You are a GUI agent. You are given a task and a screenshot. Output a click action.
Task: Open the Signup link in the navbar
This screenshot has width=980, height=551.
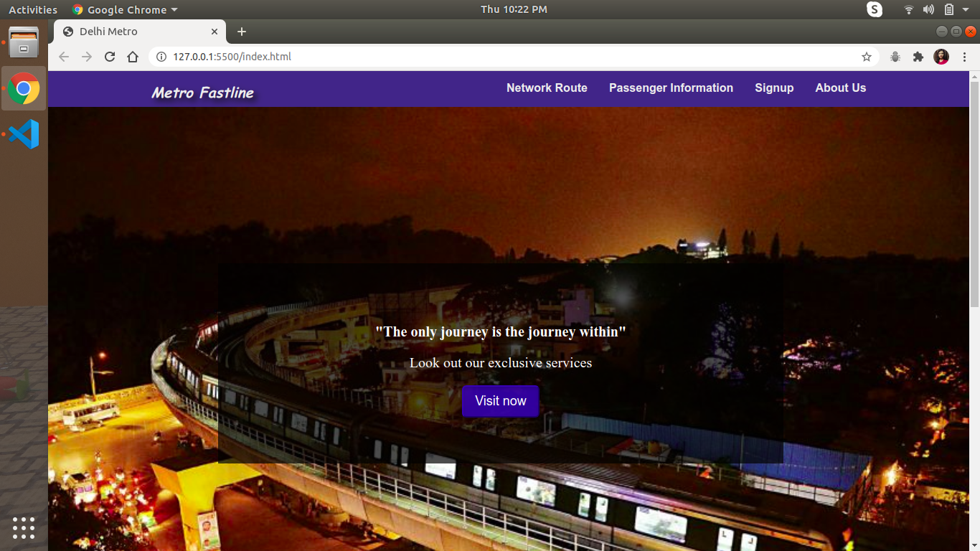[x=774, y=88]
